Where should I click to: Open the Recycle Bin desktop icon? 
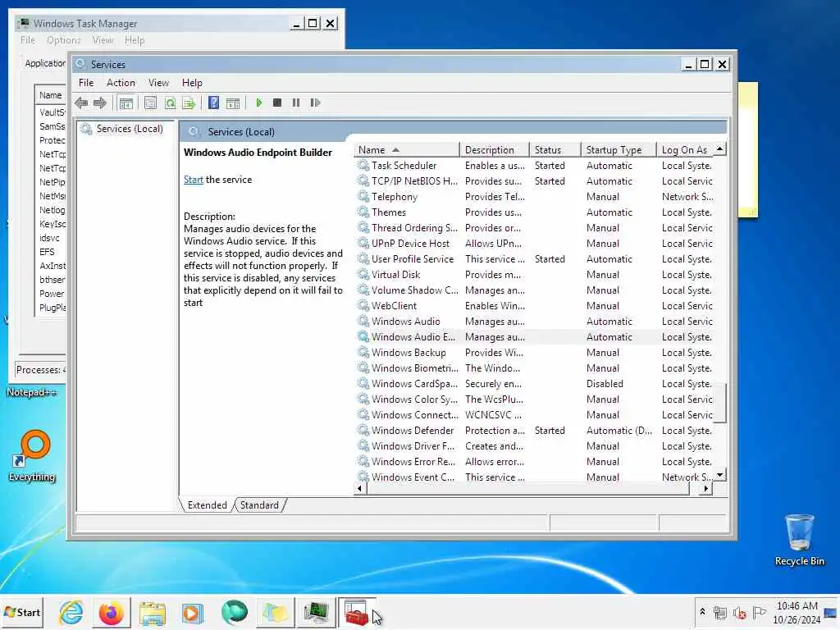point(799,540)
